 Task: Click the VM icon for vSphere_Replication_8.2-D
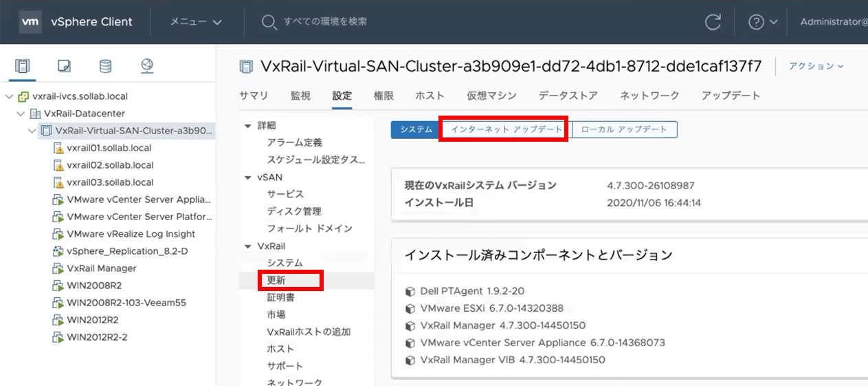coord(58,251)
